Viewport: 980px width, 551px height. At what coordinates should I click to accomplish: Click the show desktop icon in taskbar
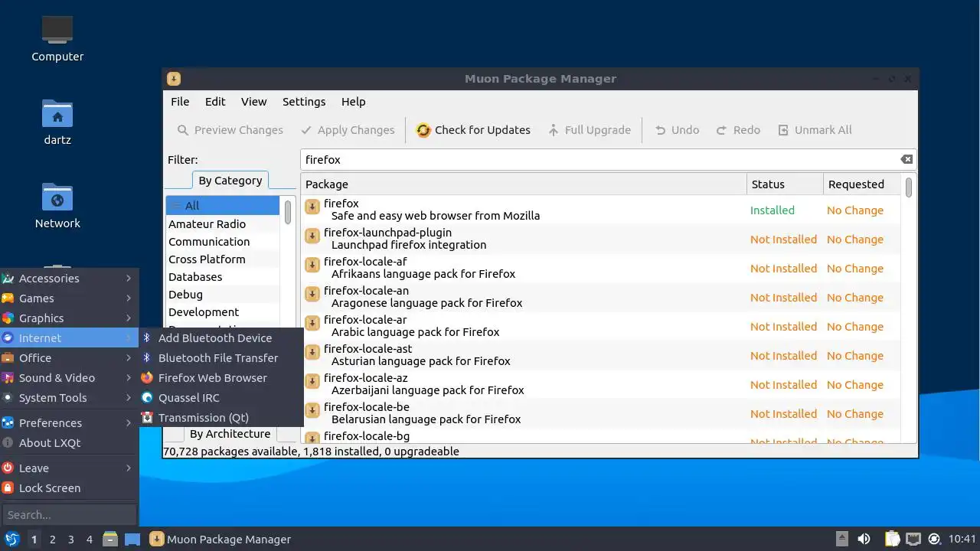(132, 539)
